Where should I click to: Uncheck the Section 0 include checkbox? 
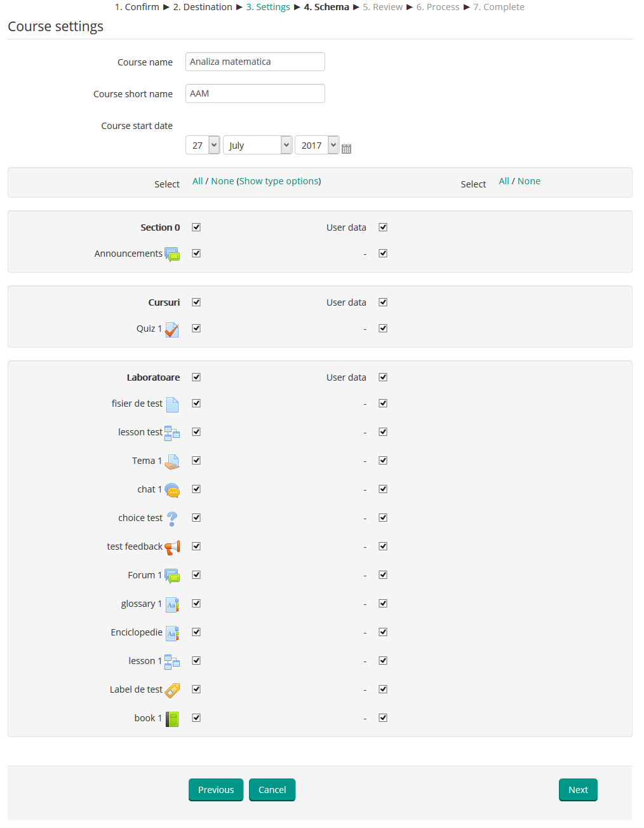pos(196,227)
